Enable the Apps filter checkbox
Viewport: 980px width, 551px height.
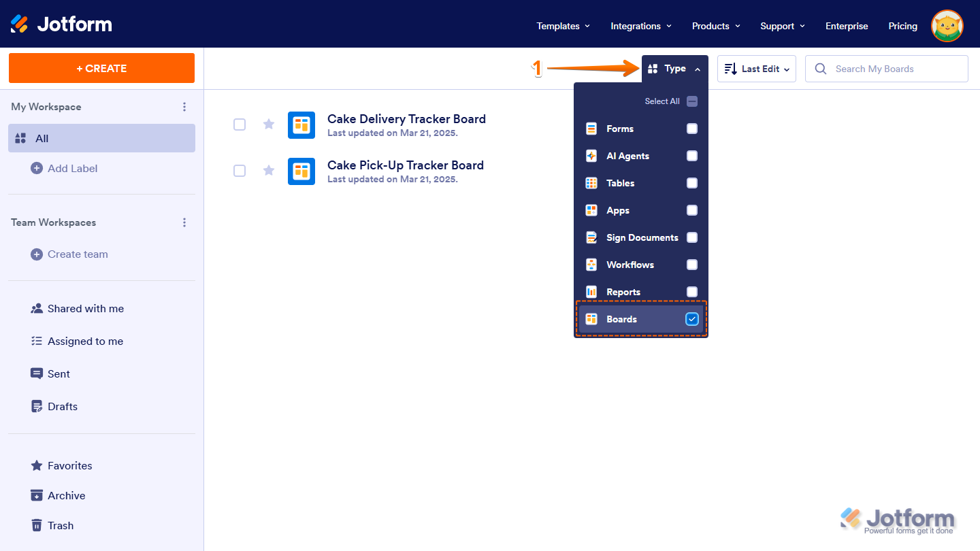pyautogui.click(x=692, y=210)
